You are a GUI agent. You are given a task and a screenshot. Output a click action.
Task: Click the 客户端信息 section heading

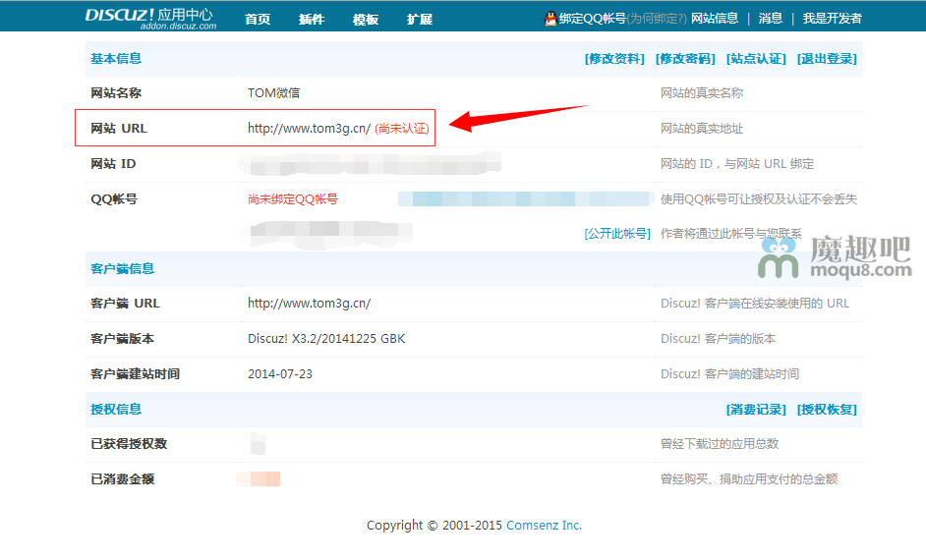click(x=122, y=268)
